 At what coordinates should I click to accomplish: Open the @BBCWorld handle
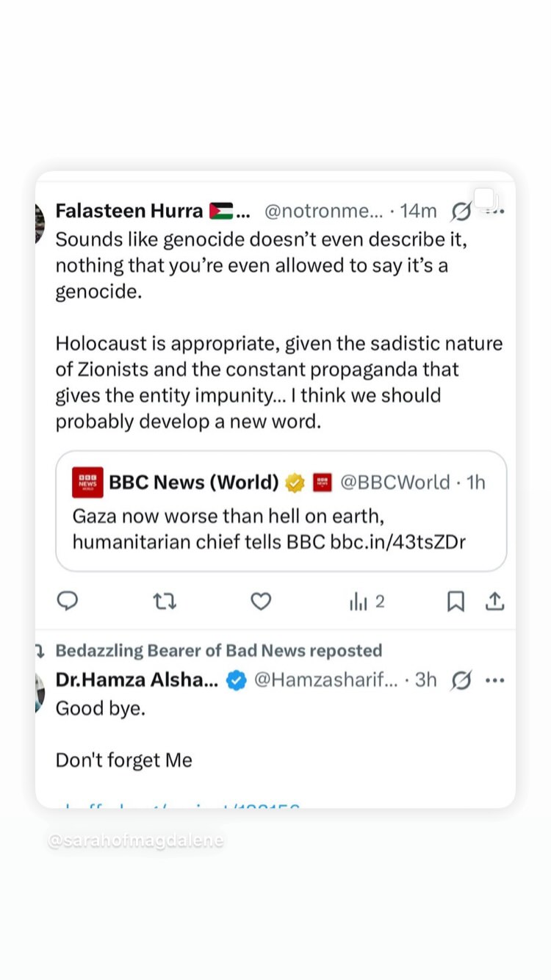point(395,482)
